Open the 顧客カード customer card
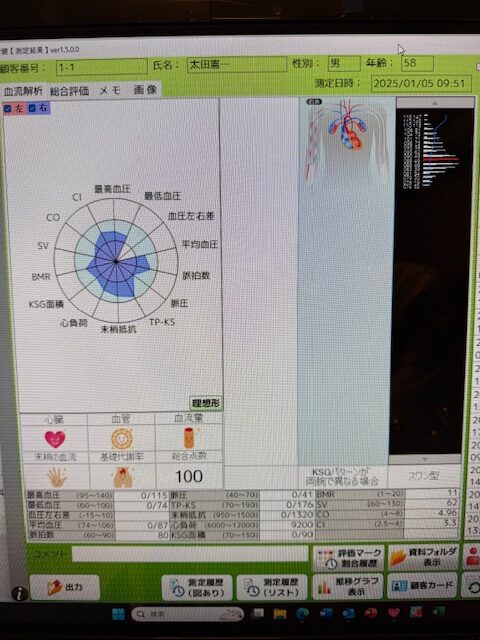The image size is (480, 640). (422, 585)
